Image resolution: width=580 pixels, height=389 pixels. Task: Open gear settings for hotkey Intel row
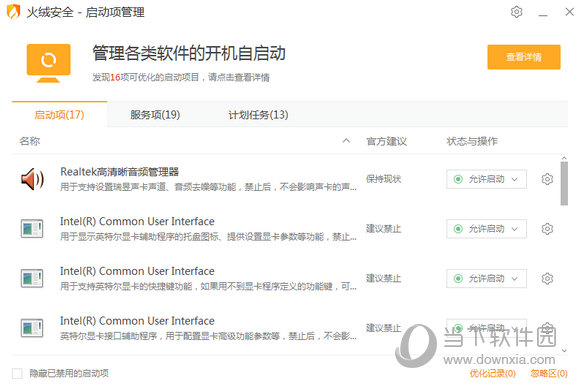[547, 278]
